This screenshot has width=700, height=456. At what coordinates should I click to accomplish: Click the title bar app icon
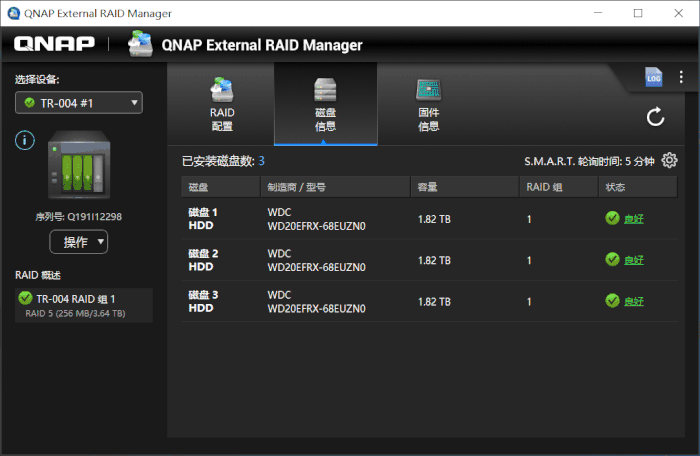13,13
